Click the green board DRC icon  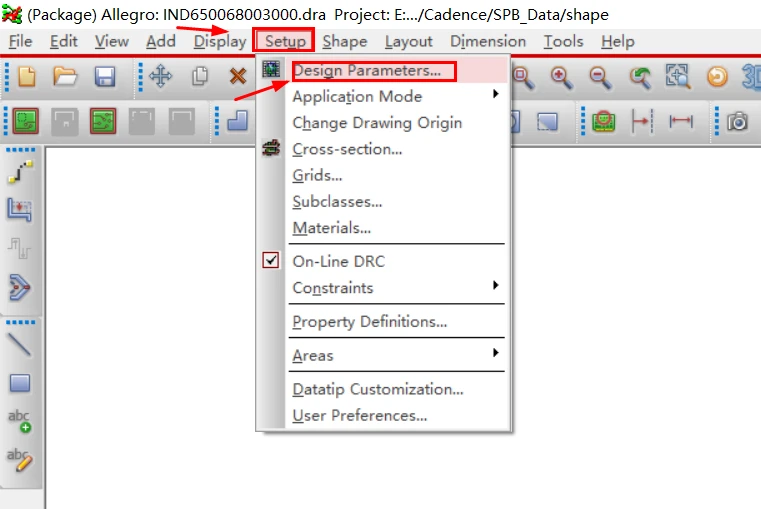pyautogui.click(x=603, y=121)
